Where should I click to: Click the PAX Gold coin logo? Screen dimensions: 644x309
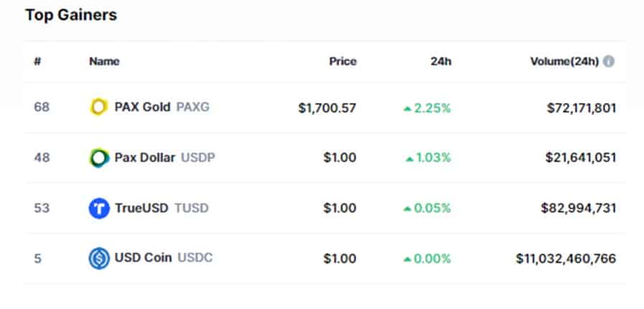(x=98, y=107)
